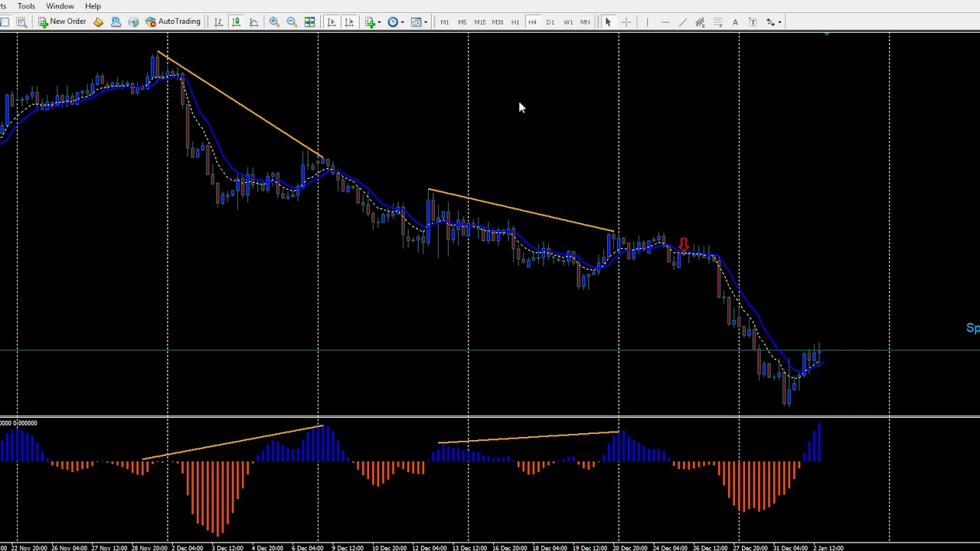
Task: Select the MN monthly timeframe
Action: pyautogui.click(x=586, y=21)
